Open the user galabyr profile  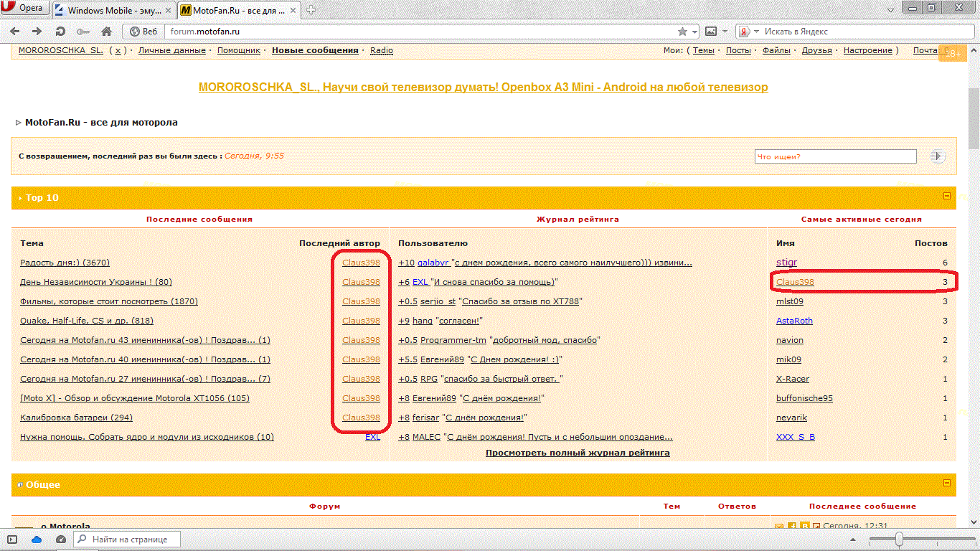point(433,263)
